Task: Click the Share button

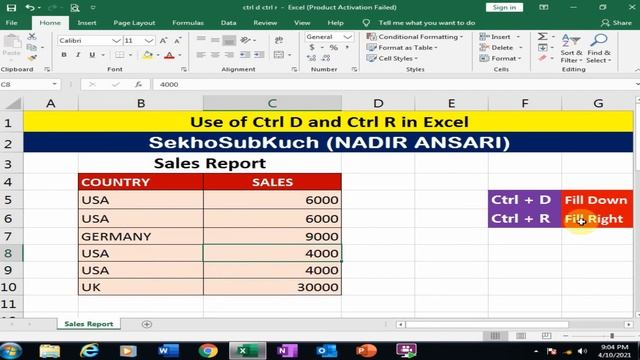Action: pyautogui.click(x=616, y=23)
